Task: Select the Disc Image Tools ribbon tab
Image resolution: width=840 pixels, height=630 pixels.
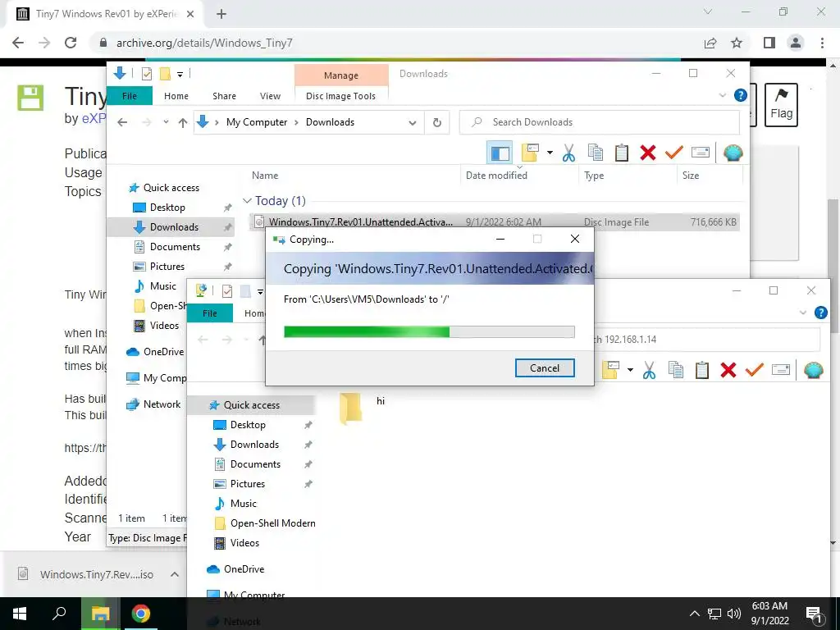Action: tap(340, 96)
